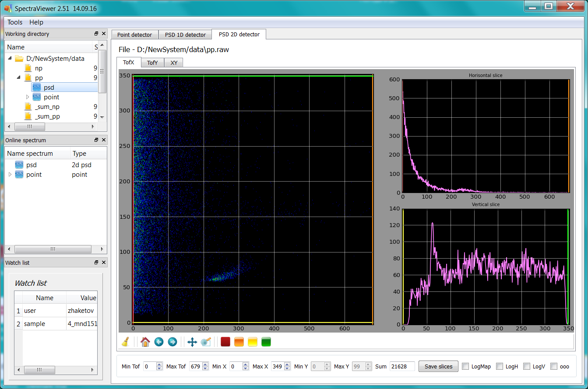
Task: Click the green square toolbar button
Action: pyautogui.click(x=266, y=342)
